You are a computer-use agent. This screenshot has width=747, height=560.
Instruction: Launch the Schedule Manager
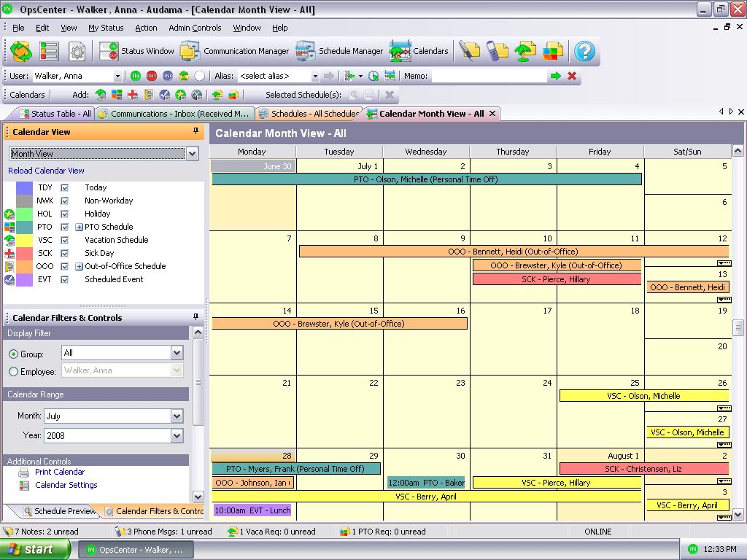click(340, 51)
